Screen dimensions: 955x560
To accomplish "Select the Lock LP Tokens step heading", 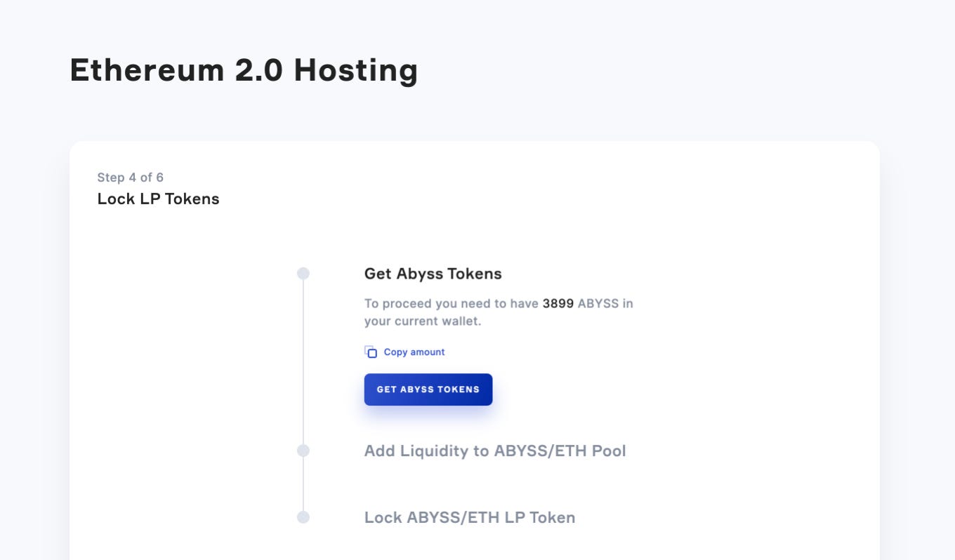I will pos(158,199).
